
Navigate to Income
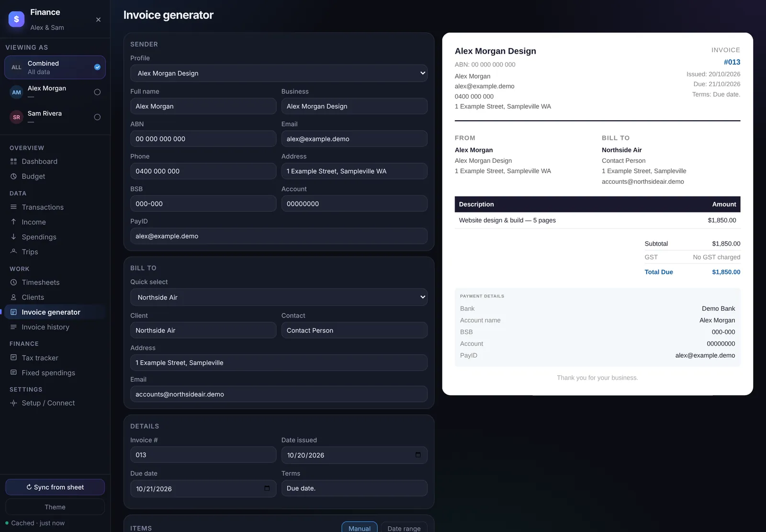55,222
